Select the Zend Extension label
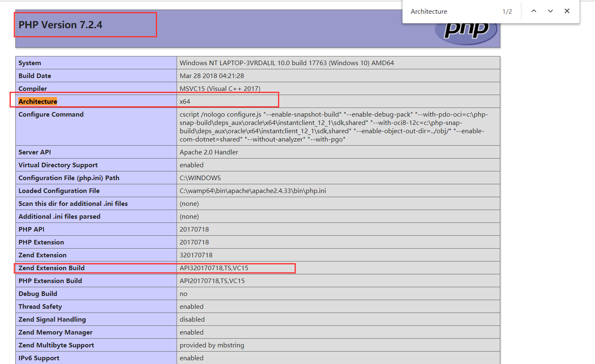Image resolution: width=595 pixels, height=364 pixels. pyautogui.click(x=42, y=255)
